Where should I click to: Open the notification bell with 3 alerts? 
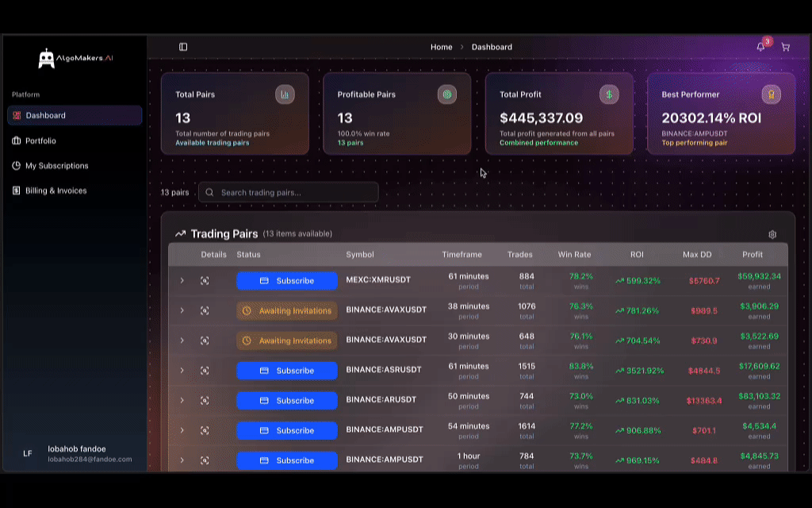(760, 47)
